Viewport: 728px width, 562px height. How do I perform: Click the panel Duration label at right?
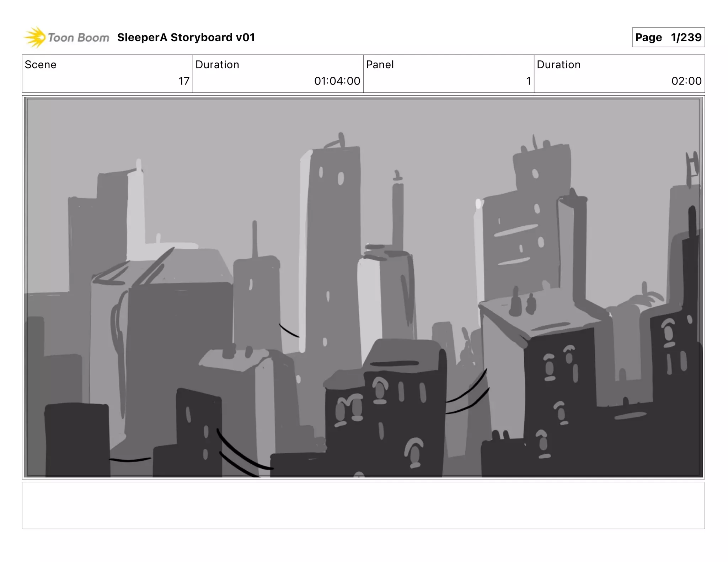(x=558, y=65)
